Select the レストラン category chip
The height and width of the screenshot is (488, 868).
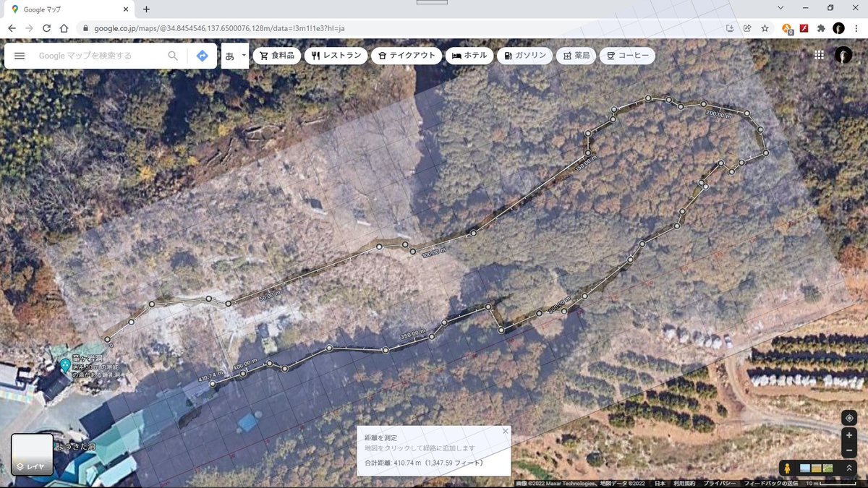click(x=336, y=56)
